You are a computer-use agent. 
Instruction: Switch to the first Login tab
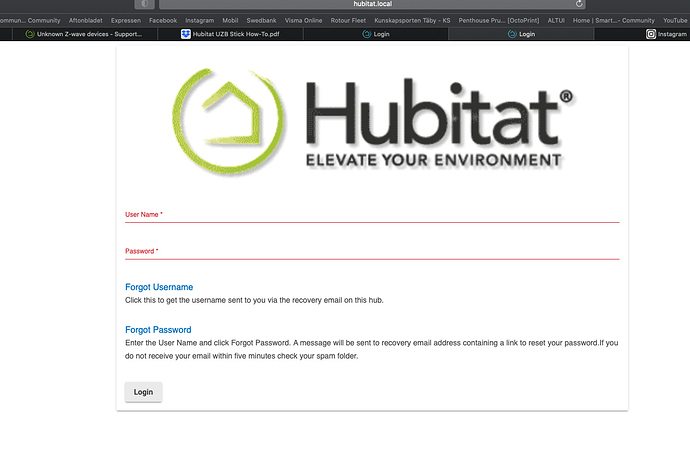pyautogui.click(x=376, y=34)
